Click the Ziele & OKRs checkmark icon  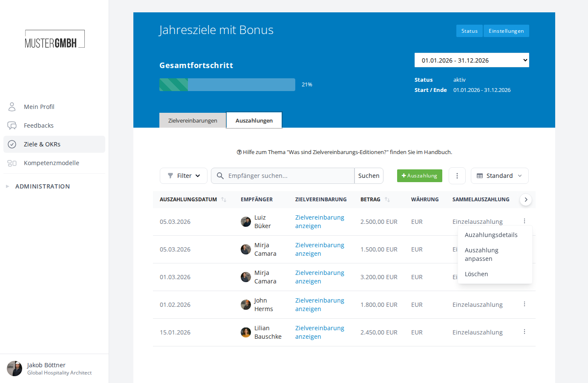tap(12, 144)
